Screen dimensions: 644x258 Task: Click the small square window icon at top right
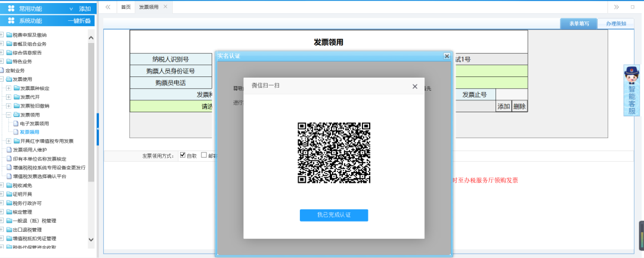coord(633,7)
